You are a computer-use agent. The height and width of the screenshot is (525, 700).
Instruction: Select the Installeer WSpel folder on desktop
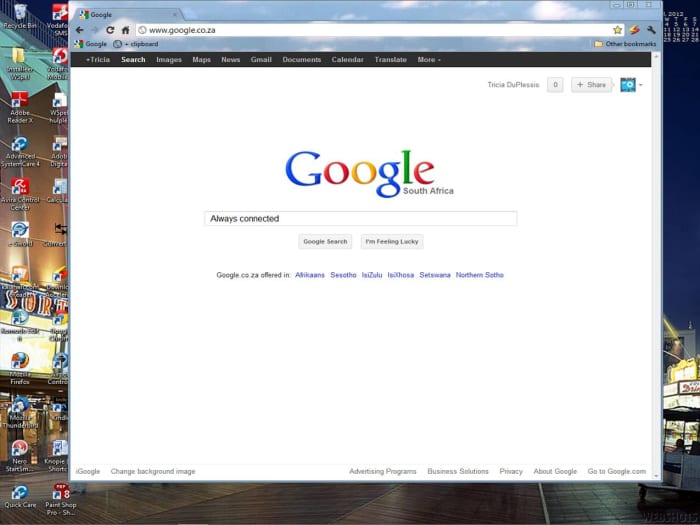(x=20, y=63)
